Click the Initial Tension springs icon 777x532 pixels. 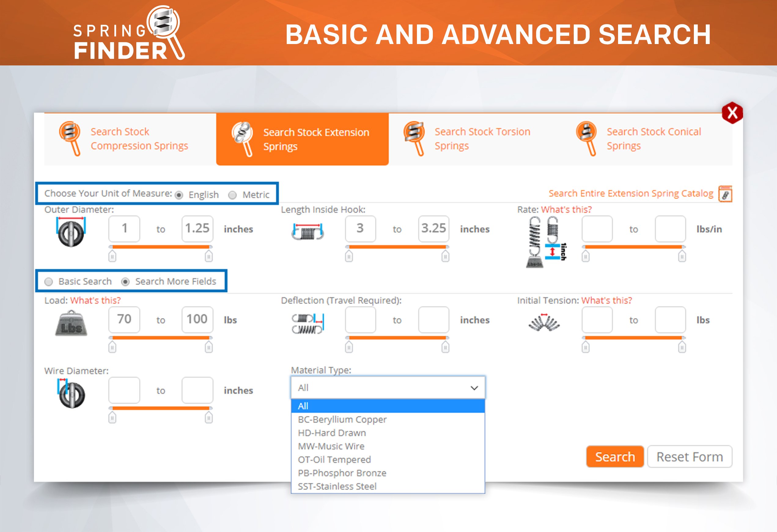coord(544,323)
